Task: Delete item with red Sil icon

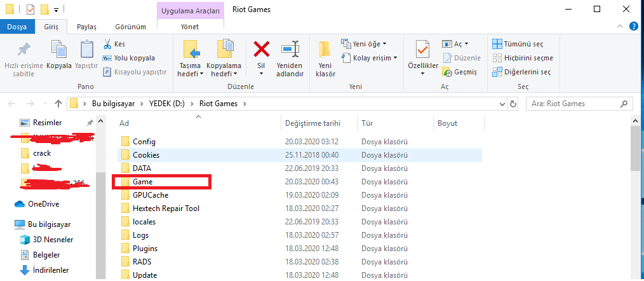Action: pyautogui.click(x=261, y=50)
